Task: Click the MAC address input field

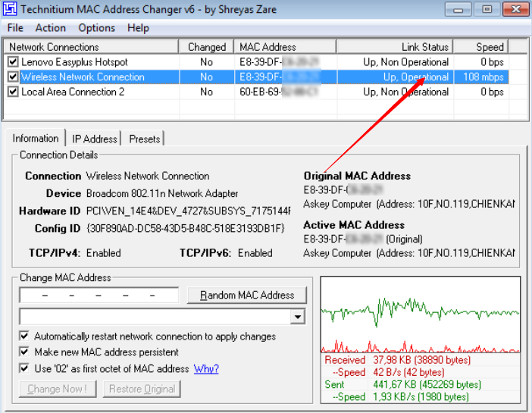Action: (99, 295)
